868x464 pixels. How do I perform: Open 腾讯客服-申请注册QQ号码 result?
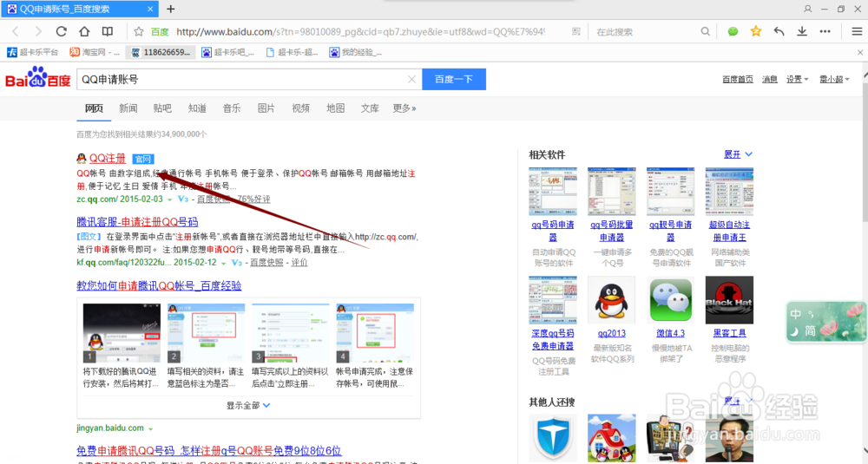(x=137, y=222)
